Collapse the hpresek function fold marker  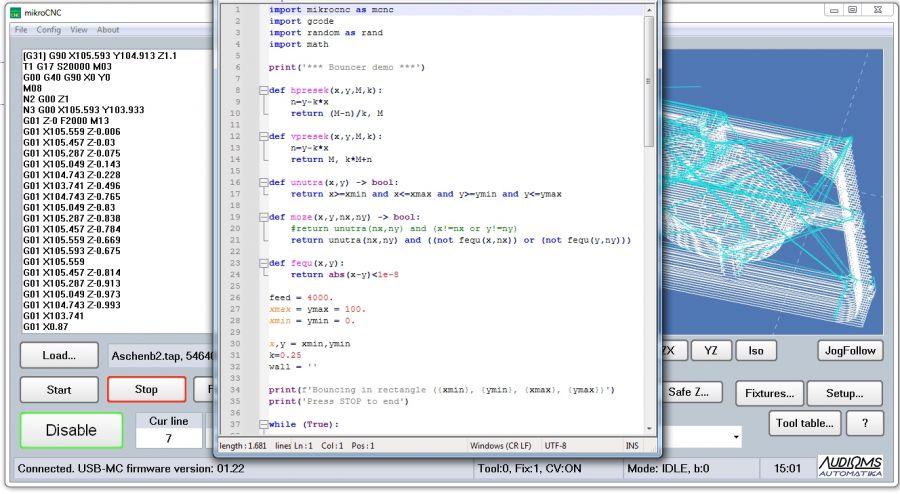pos(263,90)
